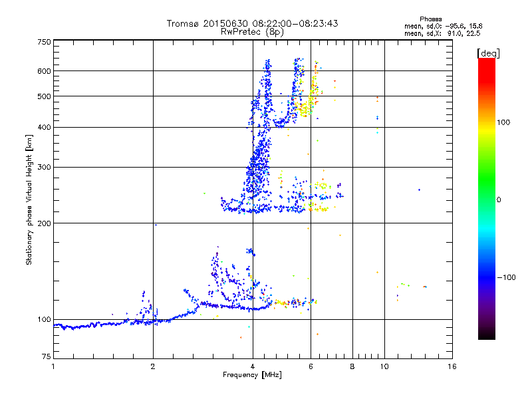Click the x-axis tick label "1"

point(53,366)
